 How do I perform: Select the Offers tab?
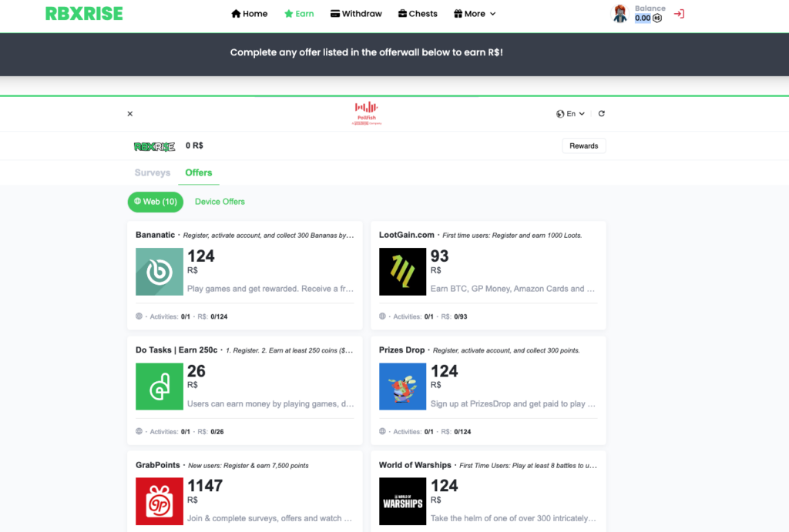[x=198, y=172]
